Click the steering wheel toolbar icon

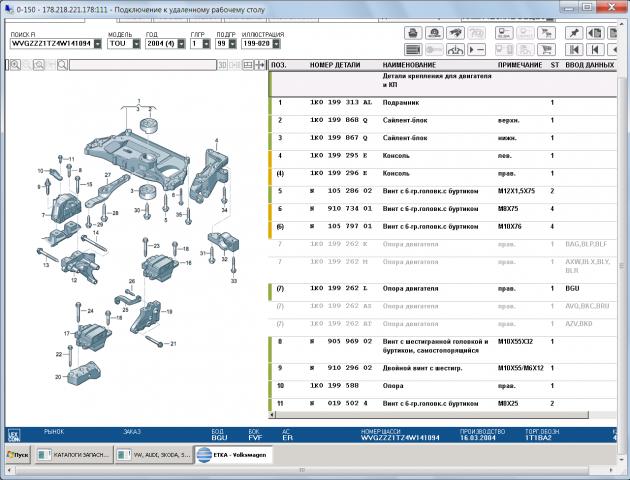(x=455, y=49)
